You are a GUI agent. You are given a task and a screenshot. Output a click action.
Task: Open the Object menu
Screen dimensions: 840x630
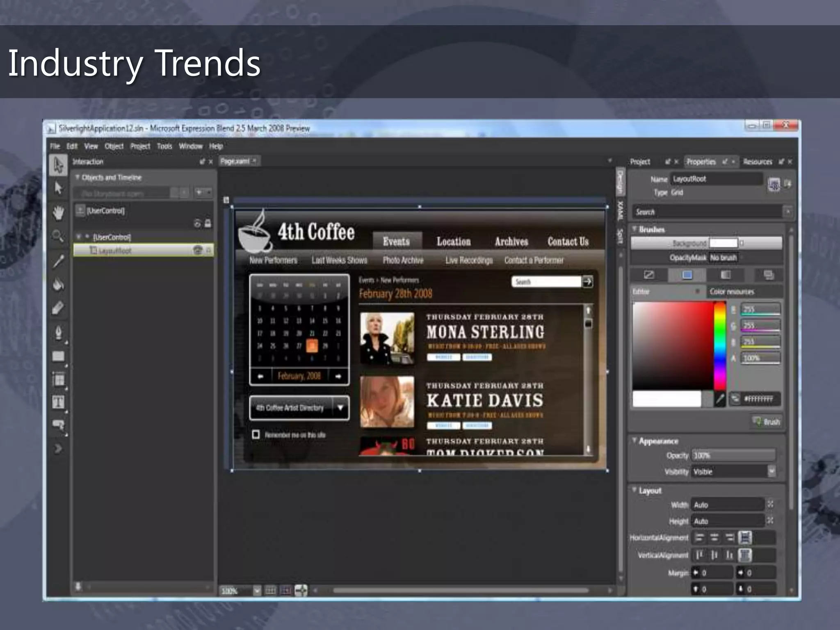(114, 146)
